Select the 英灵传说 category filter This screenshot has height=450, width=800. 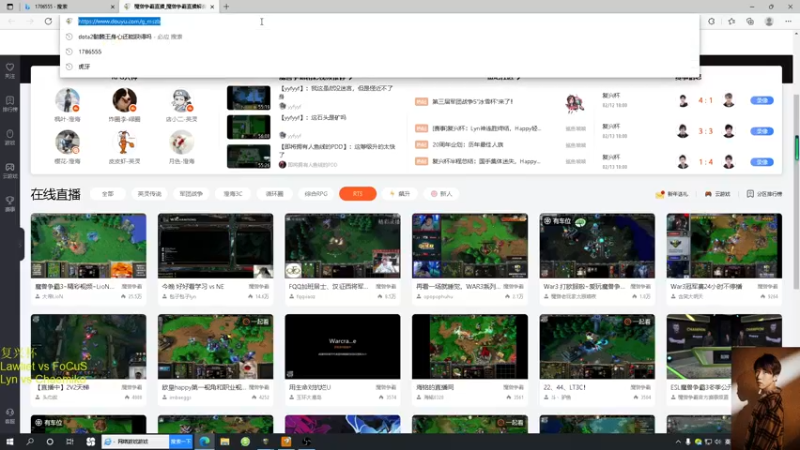click(x=149, y=194)
